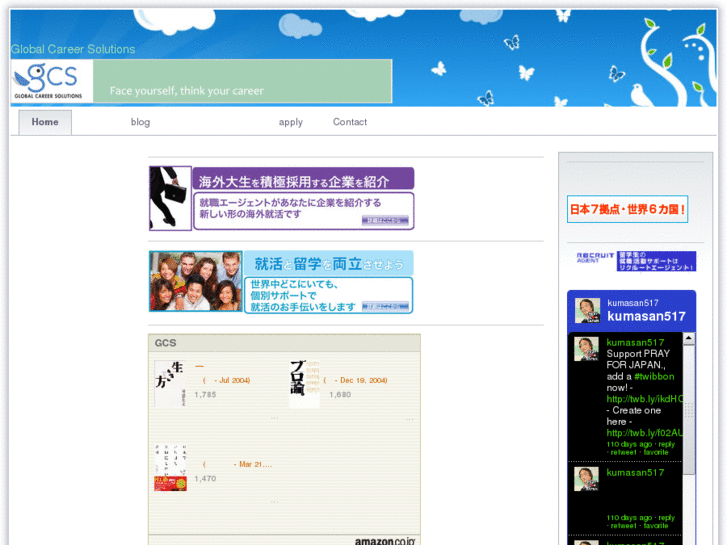Screen dimensions: 727x545
Task: Click the small detail button in blue banner
Action: click(385, 306)
